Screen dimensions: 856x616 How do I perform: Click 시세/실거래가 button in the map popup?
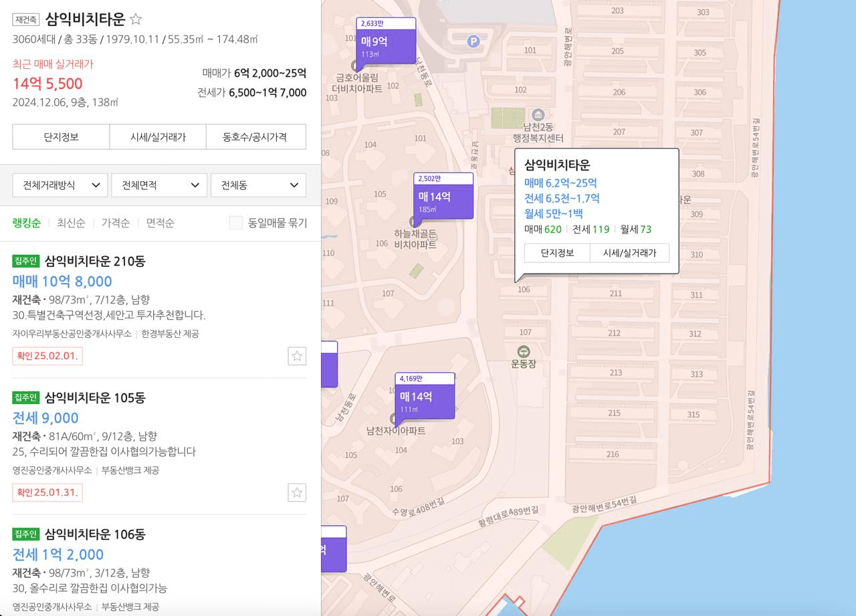coord(630,253)
